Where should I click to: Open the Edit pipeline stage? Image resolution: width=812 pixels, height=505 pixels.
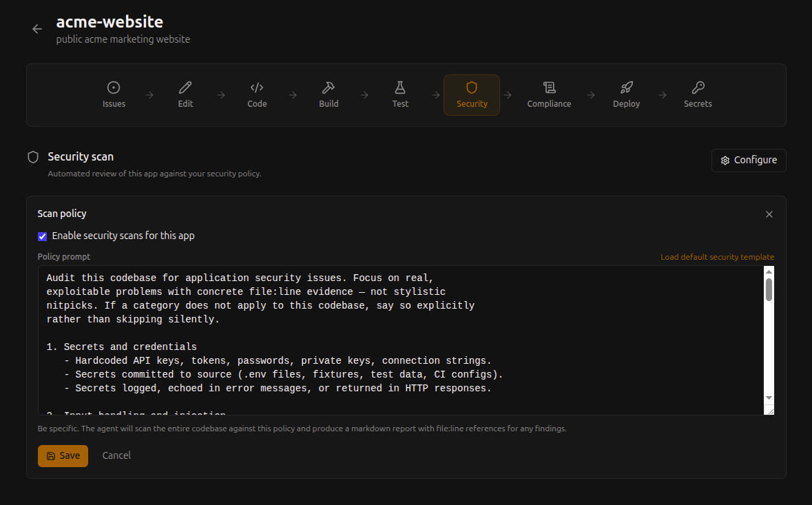tap(185, 95)
